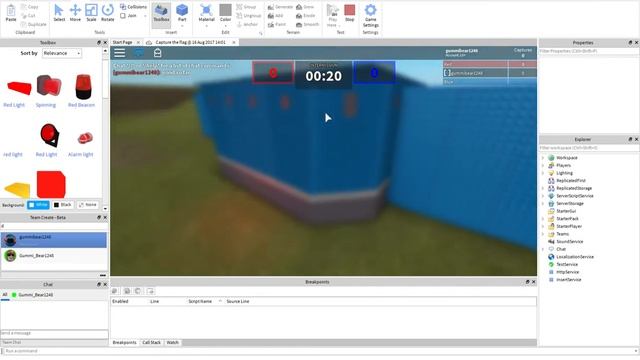Image resolution: width=640 pixels, height=360 pixels.
Task: Open the Color dropdown arrow
Action: (225, 25)
